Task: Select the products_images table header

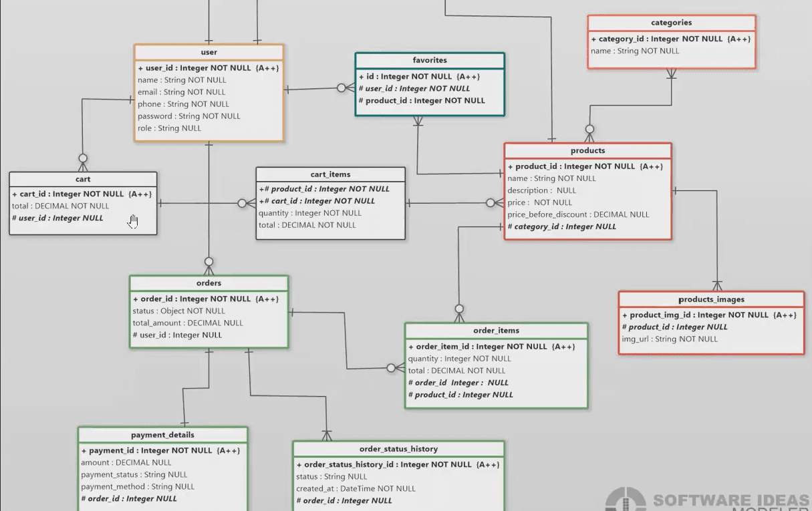Action: click(x=711, y=300)
